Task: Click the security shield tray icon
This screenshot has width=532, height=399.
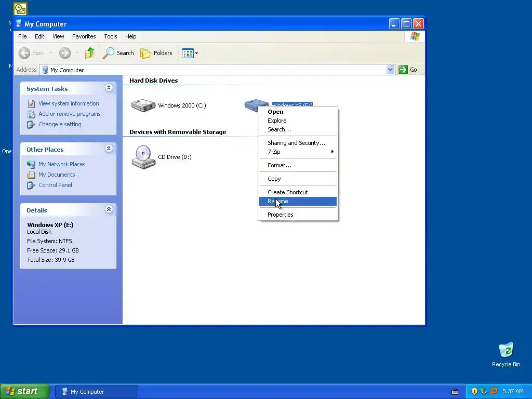Action: [x=474, y=392]
